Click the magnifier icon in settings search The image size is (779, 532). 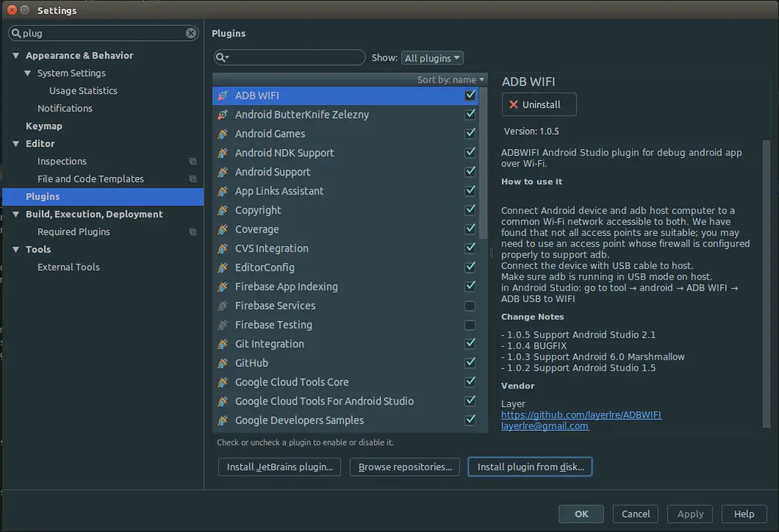point(16,33)
